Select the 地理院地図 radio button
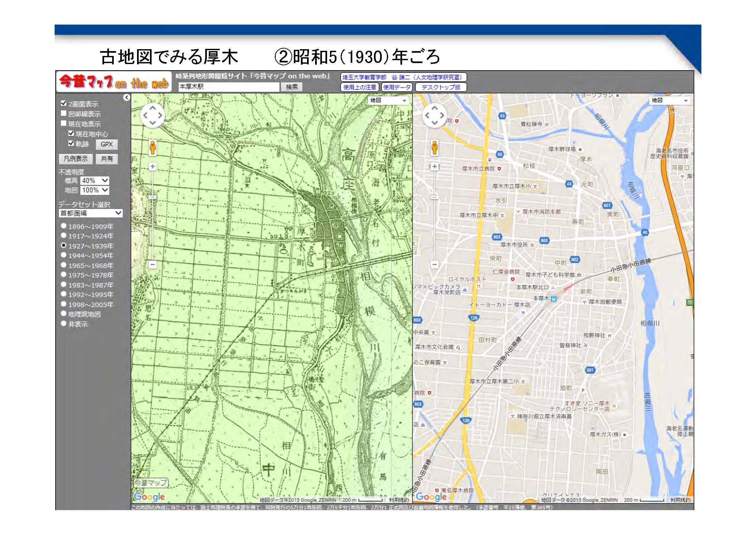The width and height of the screenshot is (756, 535). coord(64,314)
